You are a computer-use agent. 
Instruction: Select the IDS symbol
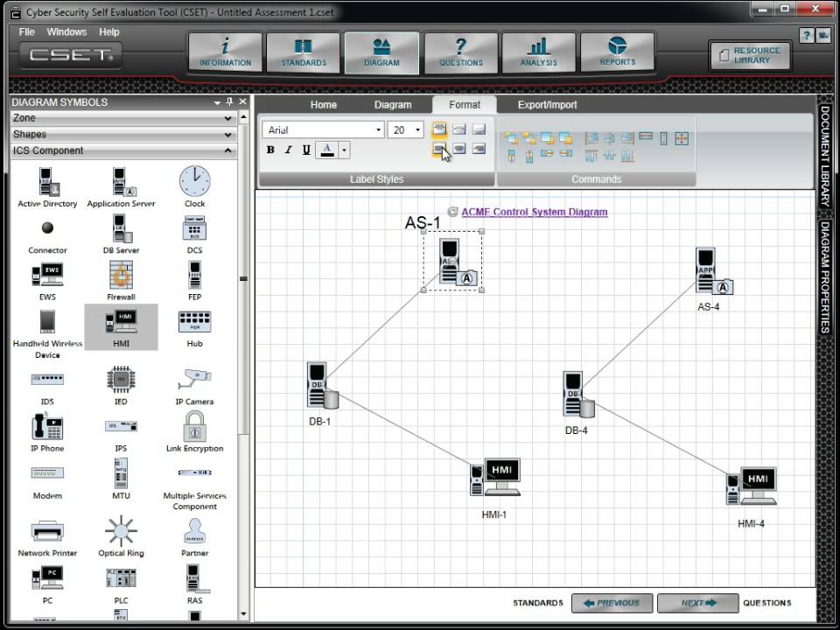[47, 388]
